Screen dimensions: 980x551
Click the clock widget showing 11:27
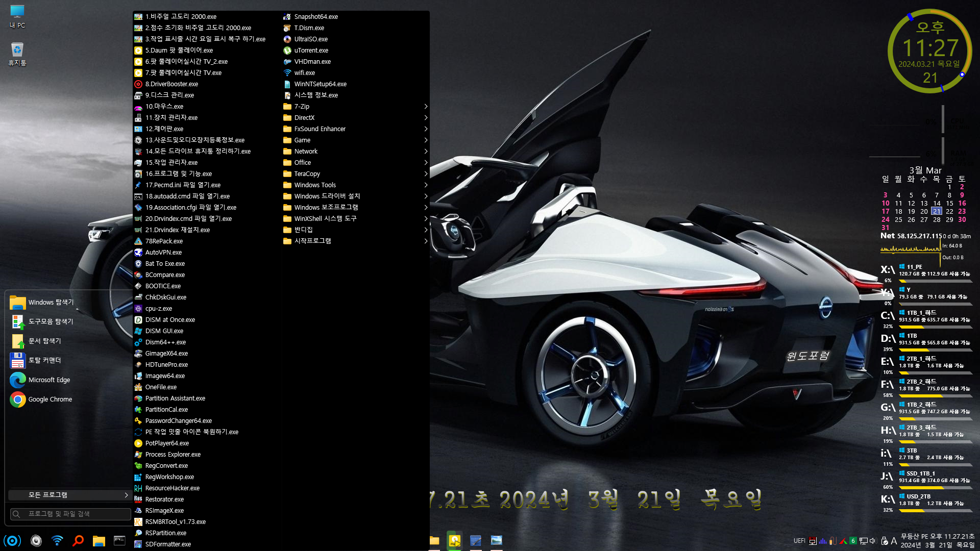pyautogui.click(x=930, y=51)
